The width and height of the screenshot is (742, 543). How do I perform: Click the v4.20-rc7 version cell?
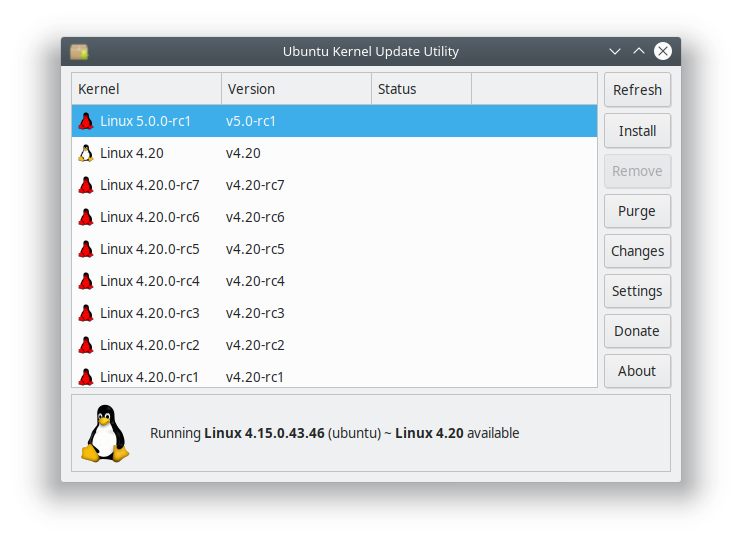coord(255,185)
